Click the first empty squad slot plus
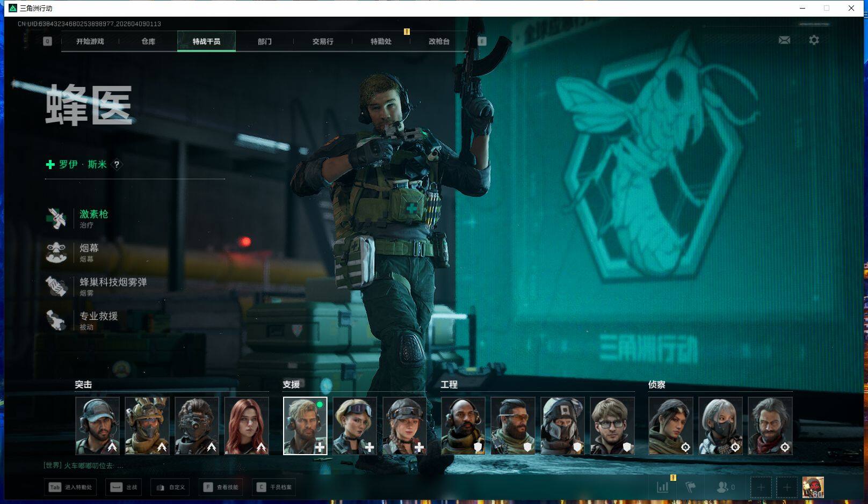This screenshot has width=868, height=504. [761, 487]
